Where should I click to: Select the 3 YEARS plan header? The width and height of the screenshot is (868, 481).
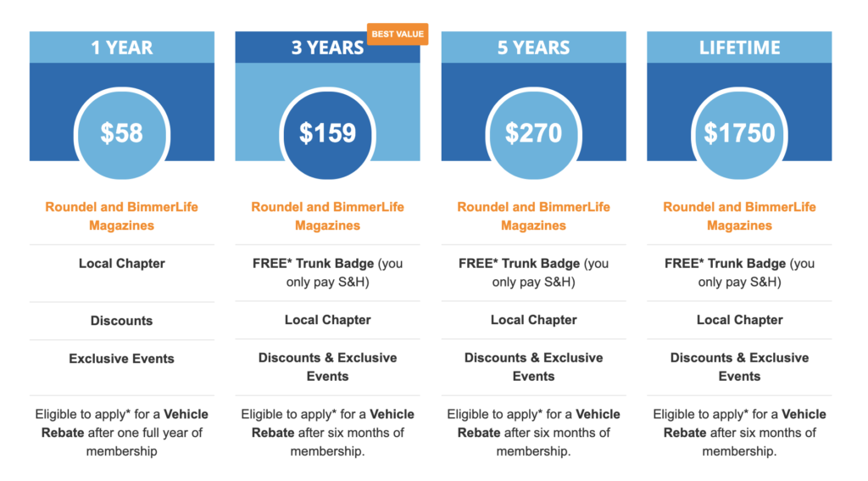click(328, 48)
